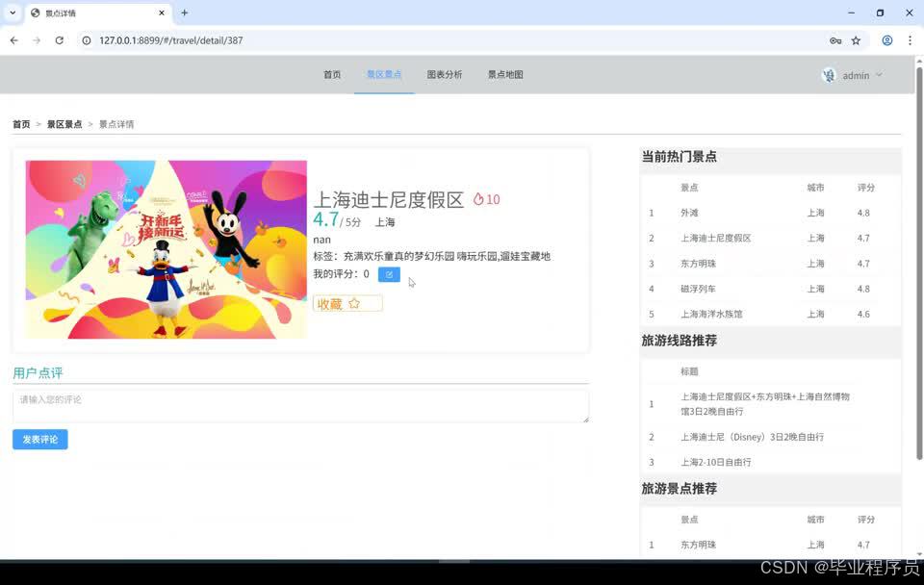Click 首页 breadcrumb link
924x585 pixels.
coord(21,124)
